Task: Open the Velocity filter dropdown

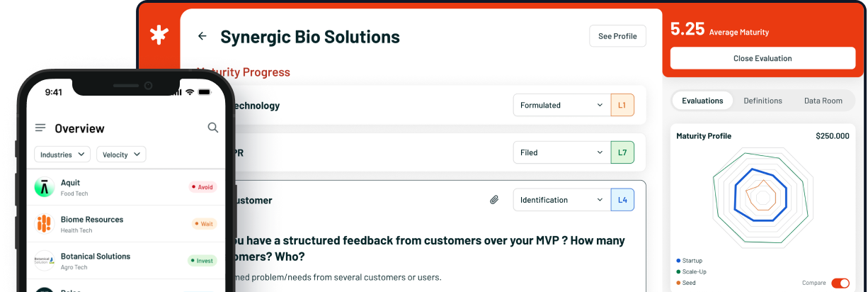Action: click(121, 155)
